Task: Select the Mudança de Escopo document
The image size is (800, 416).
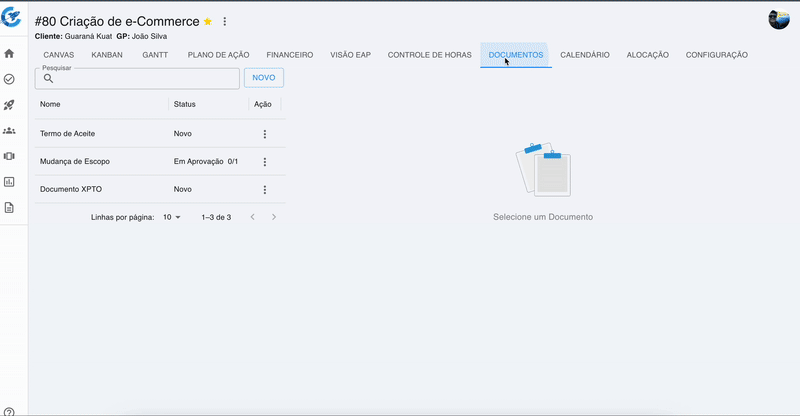Action: (x=75, y=161)
